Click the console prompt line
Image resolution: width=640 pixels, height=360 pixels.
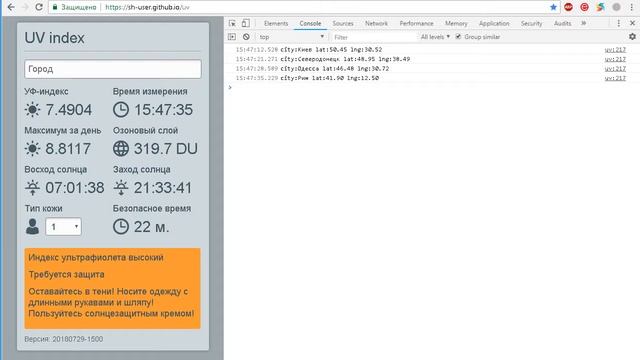pos(432,87)
